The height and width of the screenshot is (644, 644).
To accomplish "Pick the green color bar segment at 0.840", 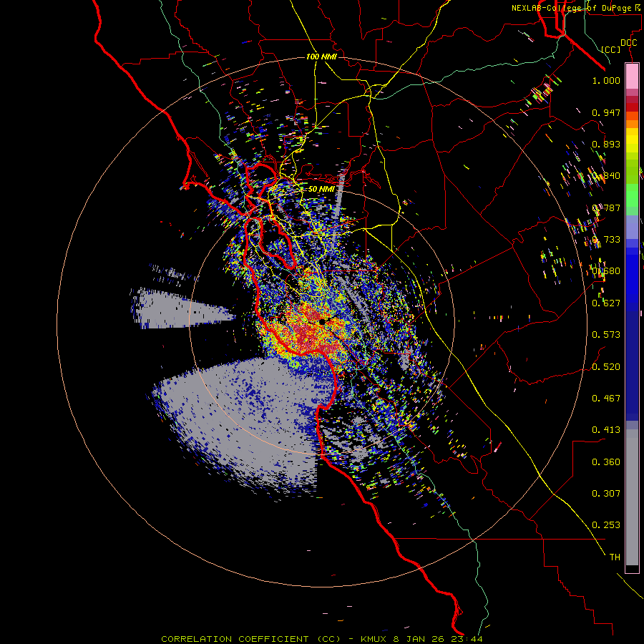I will pos(632,172).
